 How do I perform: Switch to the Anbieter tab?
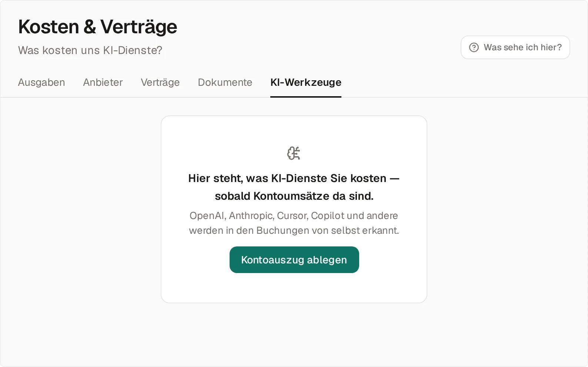coord(103,82)
